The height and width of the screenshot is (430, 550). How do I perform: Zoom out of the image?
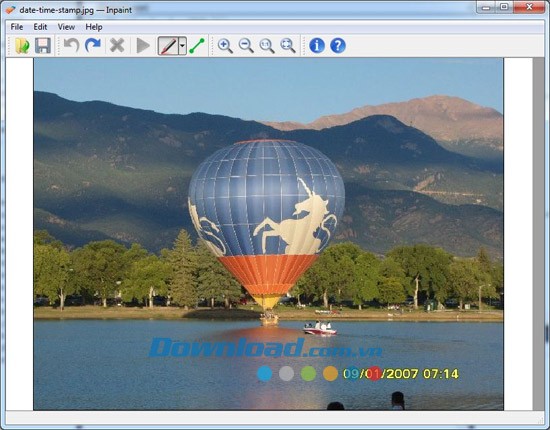(246, 46)
